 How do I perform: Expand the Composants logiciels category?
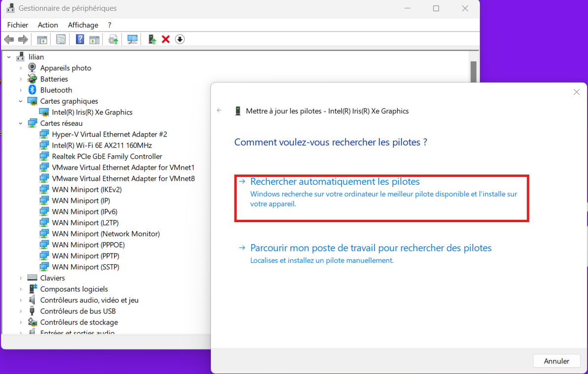21,289
